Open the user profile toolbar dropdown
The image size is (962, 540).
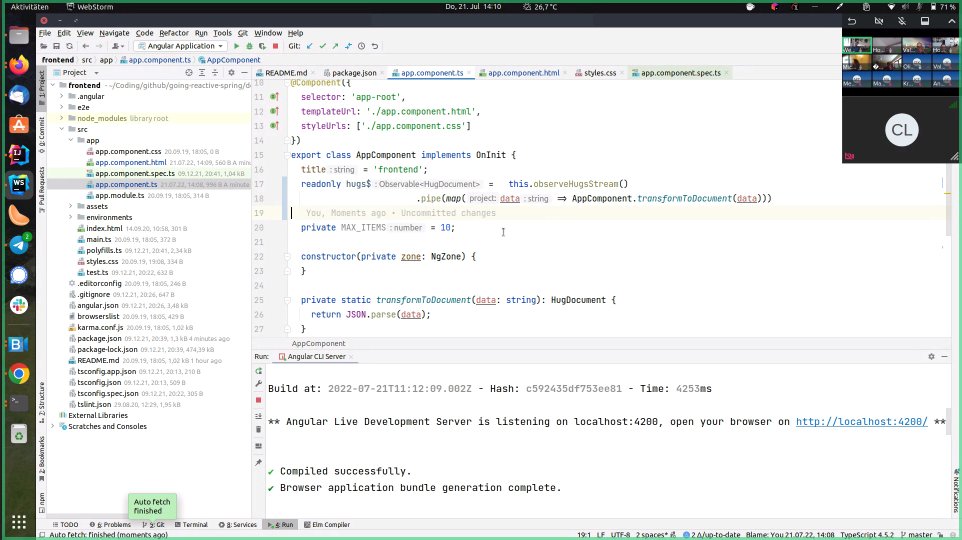[x=118, y=46]
